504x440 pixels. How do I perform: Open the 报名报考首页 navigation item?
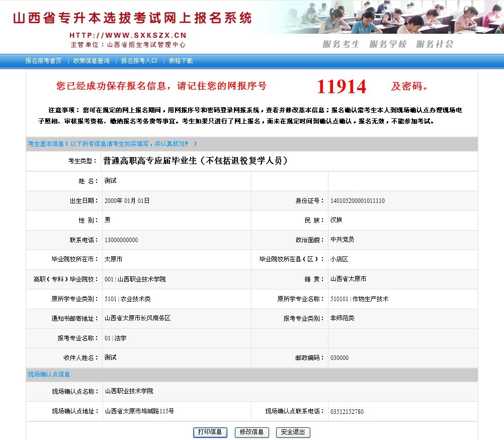coord(43,61)
